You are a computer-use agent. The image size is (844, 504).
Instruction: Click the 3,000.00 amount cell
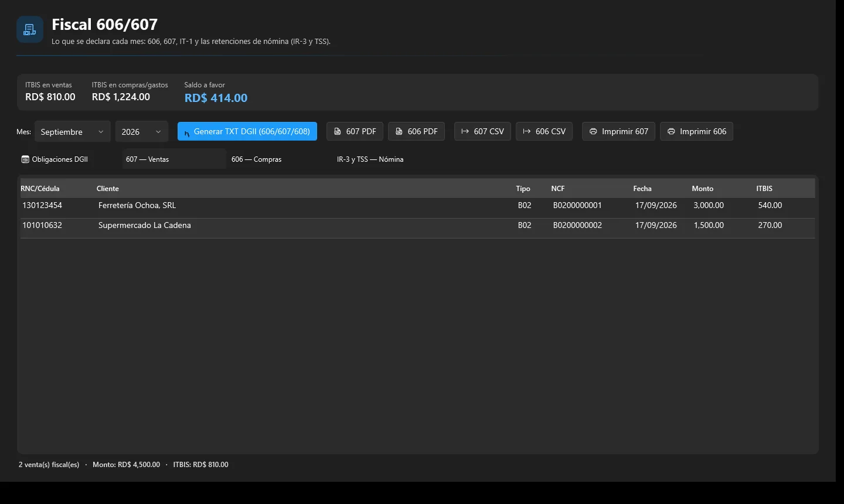click(x=709, y=206)
